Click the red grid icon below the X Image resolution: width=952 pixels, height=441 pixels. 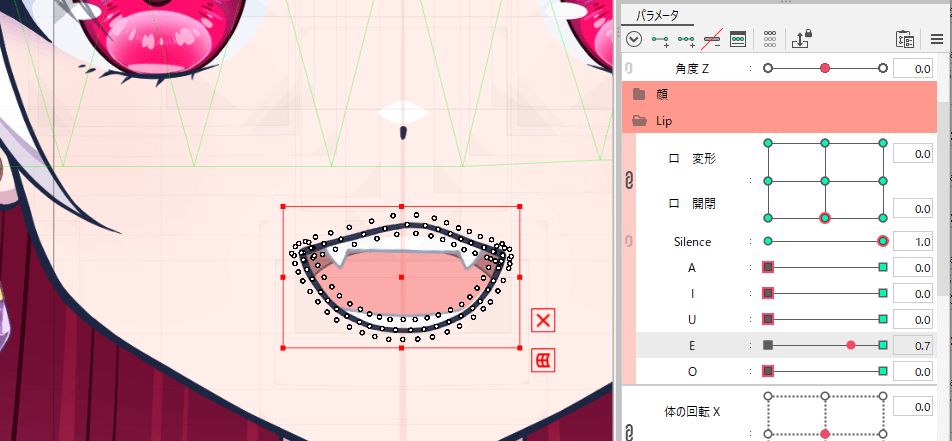(x=543, y=360)
